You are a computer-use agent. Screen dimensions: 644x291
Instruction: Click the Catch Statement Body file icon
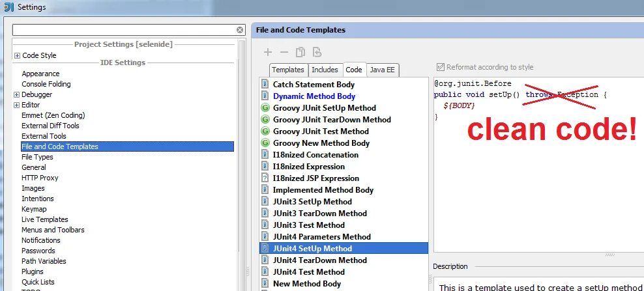(x=265, y=85)
